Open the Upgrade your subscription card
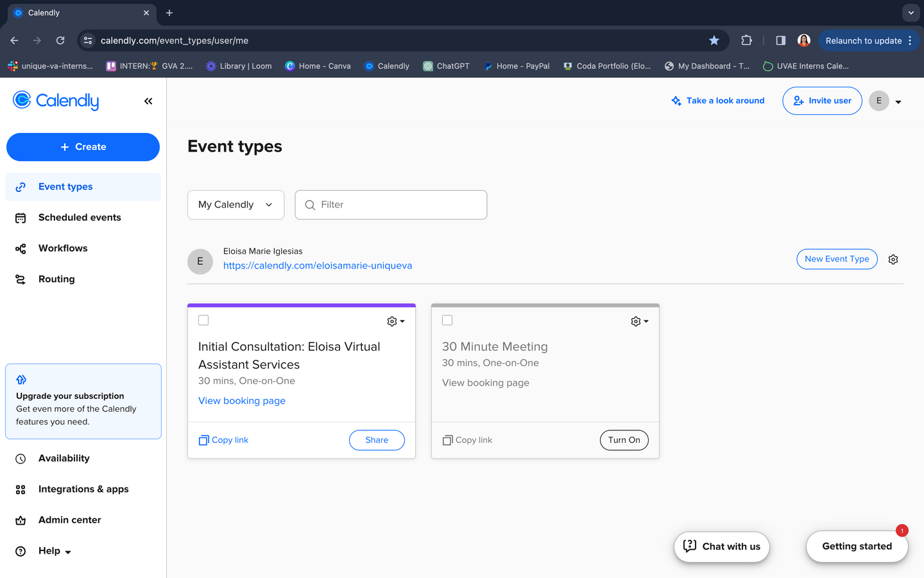 click(83, 401)
